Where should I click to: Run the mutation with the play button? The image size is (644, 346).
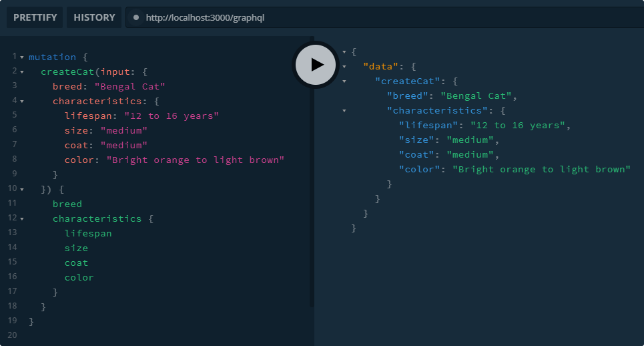coord(316,64)
